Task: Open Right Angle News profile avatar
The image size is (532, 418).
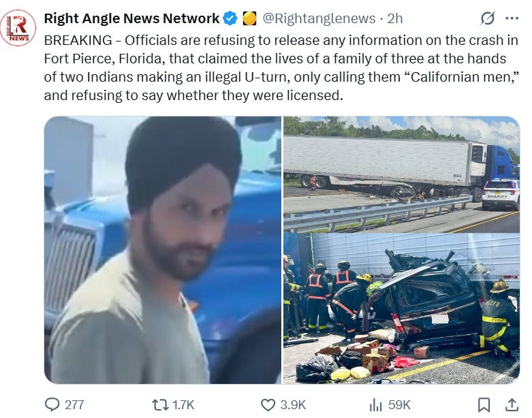Action: [x=18, y=28]
